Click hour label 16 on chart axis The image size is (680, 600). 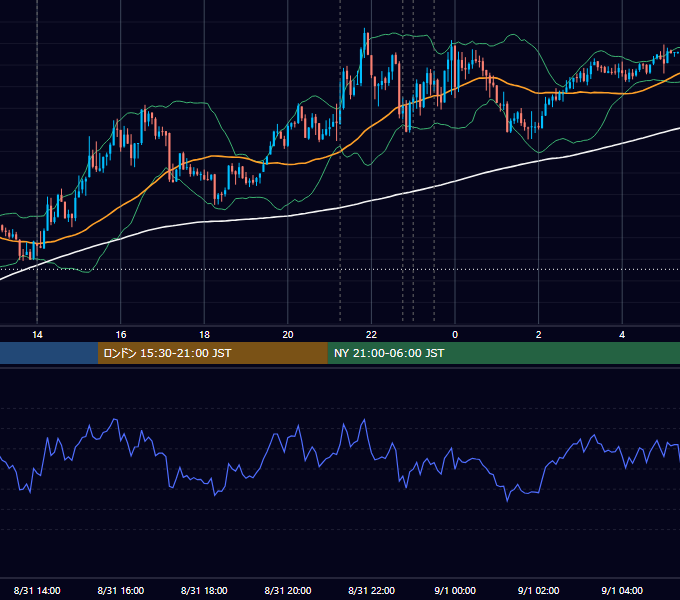(121, 335)
